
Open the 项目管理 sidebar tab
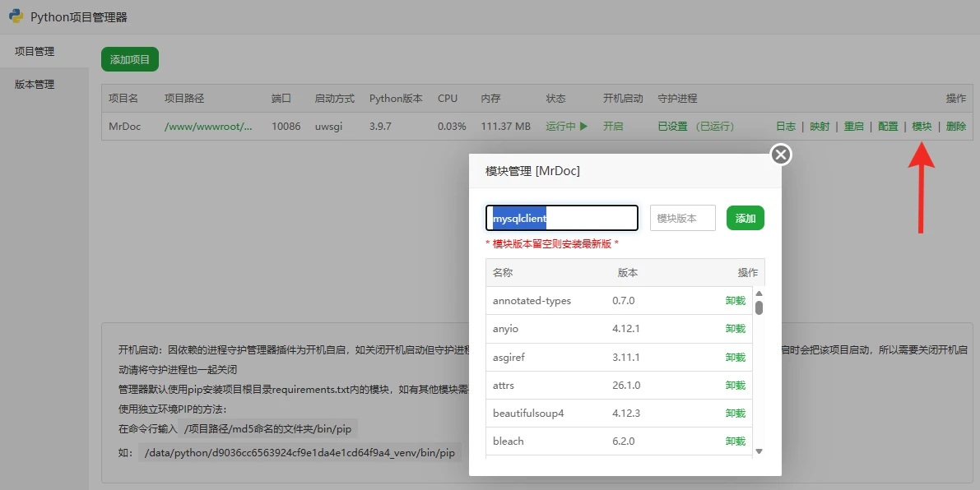[x=44, y=51]
